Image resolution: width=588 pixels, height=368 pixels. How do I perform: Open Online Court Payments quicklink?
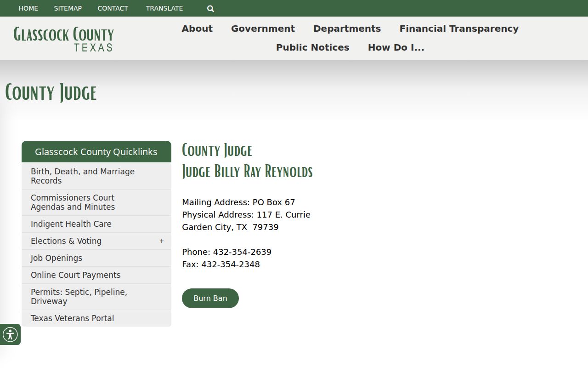tap(96, 275)
